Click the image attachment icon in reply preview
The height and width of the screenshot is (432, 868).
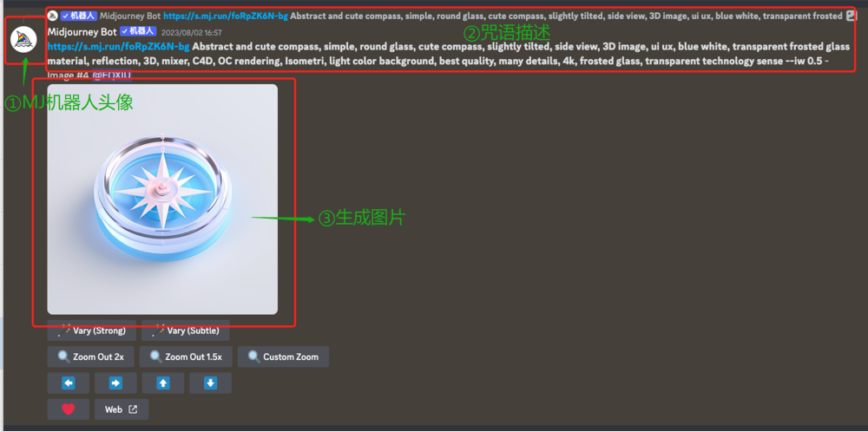click(852, 16)
